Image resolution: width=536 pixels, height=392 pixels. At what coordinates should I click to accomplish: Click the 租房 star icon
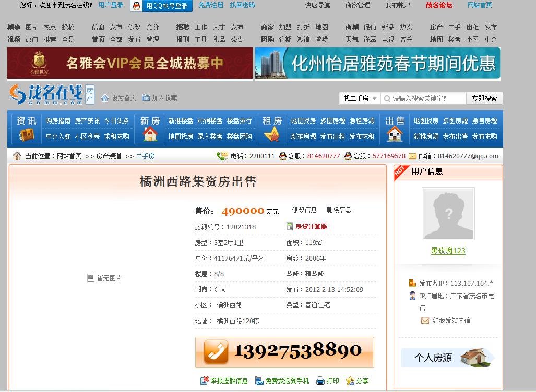272,135
